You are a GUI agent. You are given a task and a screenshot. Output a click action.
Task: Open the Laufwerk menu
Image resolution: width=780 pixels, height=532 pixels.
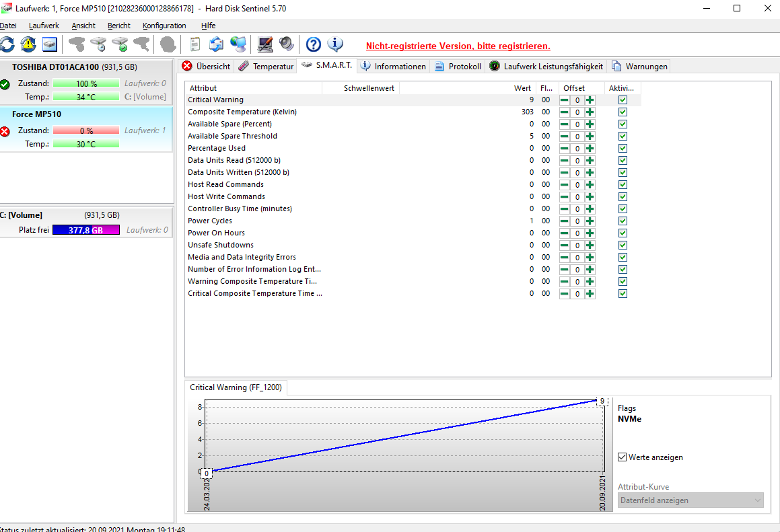(44, 26)
